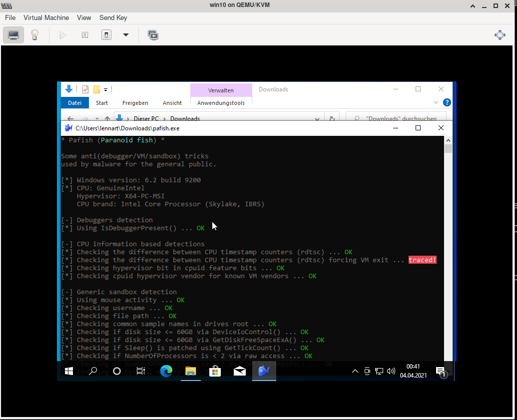Open the Windows Start menu
The height and width of the screenshot is (420, 517).
point(69,371)
